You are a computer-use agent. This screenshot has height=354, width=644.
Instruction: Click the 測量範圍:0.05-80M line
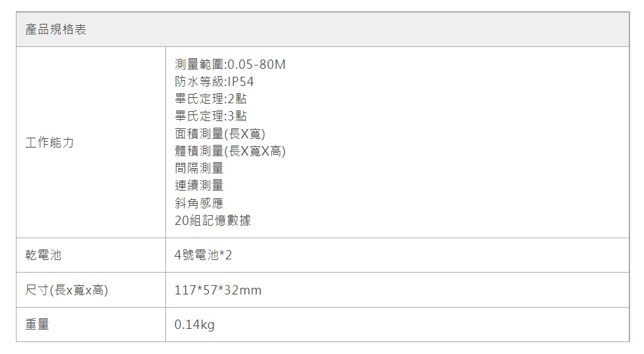pos(230,65)
